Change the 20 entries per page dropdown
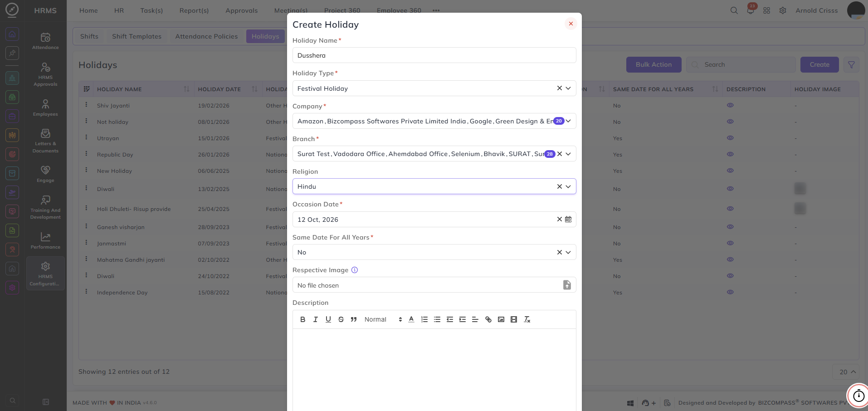This screenshot has width=868, height=411. click(x=846, y=372)
